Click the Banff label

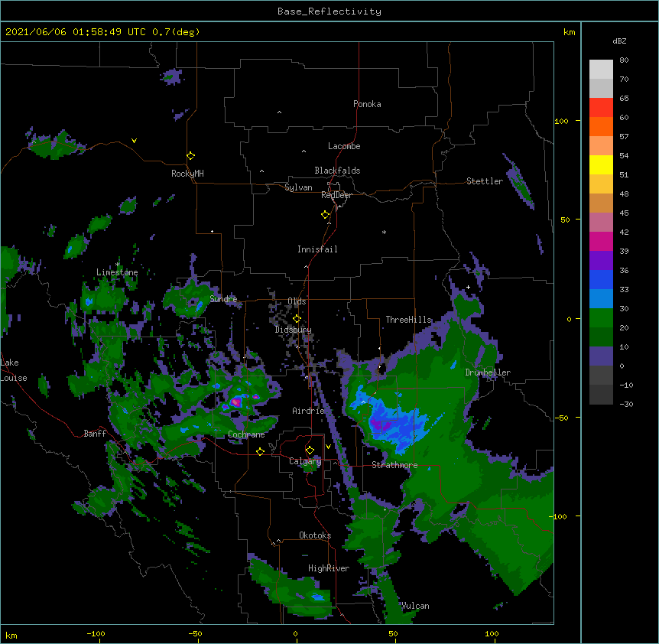click(x=95, y=434)
